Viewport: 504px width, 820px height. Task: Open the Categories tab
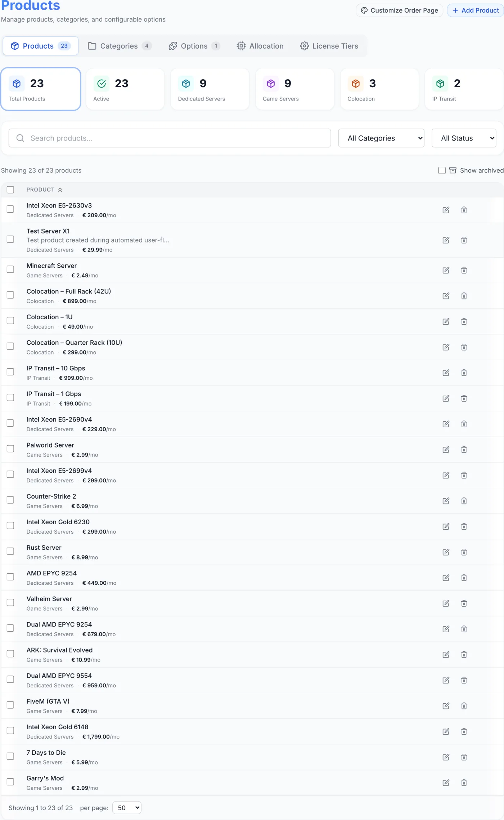(120, 46)
